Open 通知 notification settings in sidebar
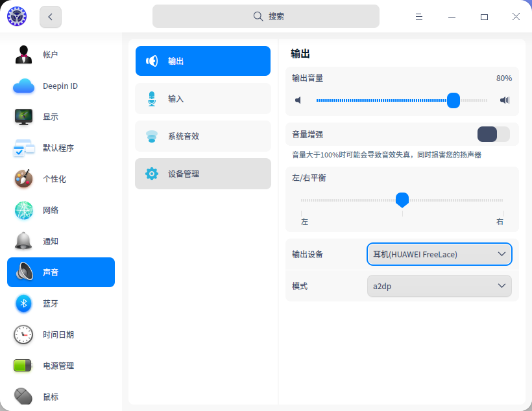The height and width of the screenshot is (411, 532). [60, 241]
